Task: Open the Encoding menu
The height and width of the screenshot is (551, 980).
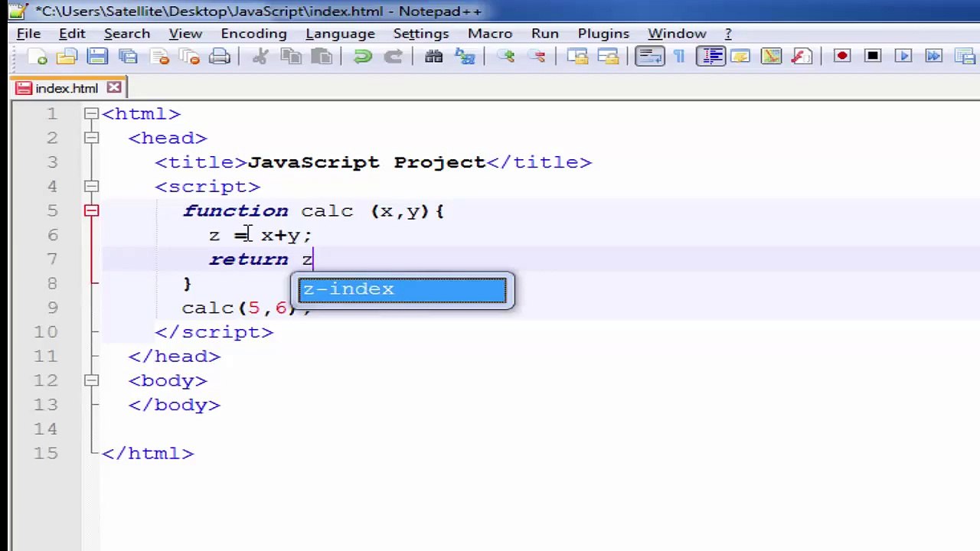Action: [253, 34]
